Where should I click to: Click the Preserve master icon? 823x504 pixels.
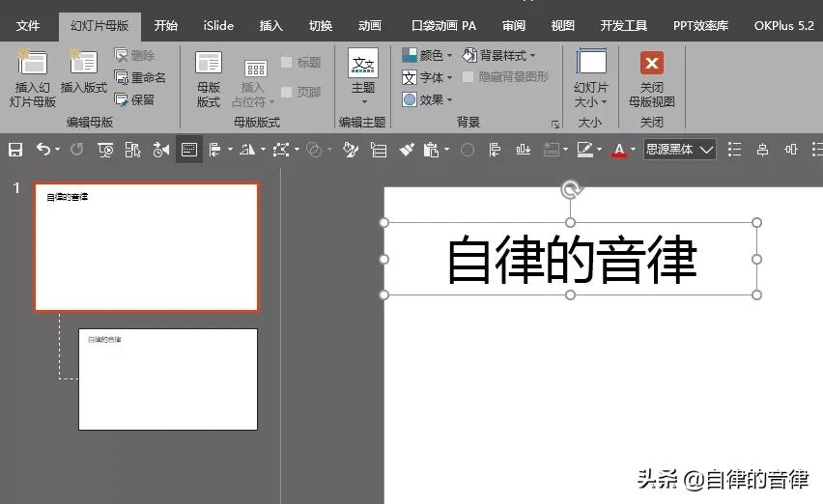point(134,99)
